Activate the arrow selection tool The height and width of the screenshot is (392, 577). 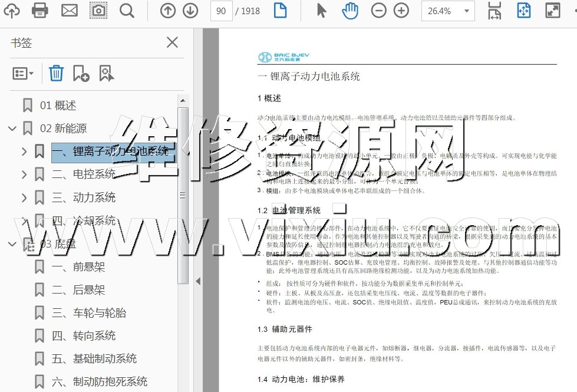coord(321,11)
